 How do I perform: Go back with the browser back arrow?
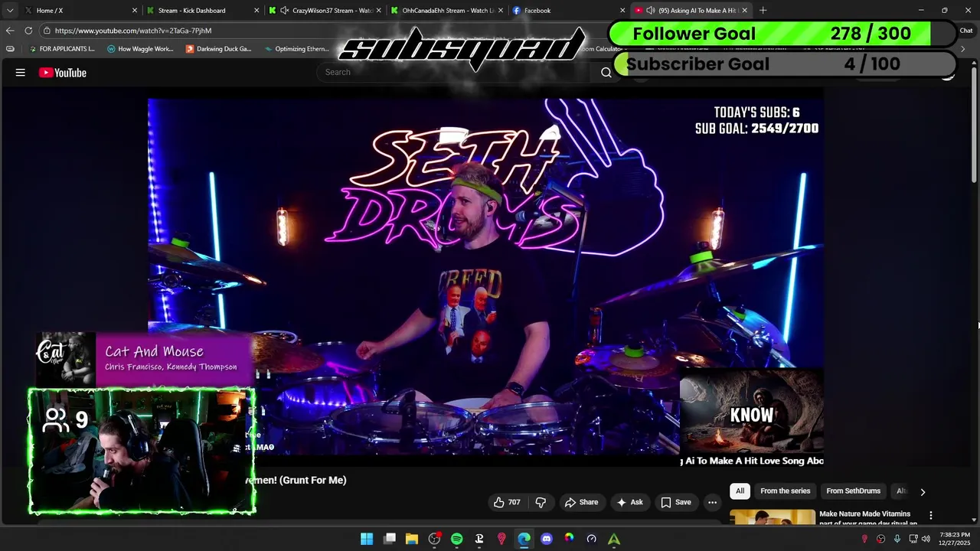(10, 31)
